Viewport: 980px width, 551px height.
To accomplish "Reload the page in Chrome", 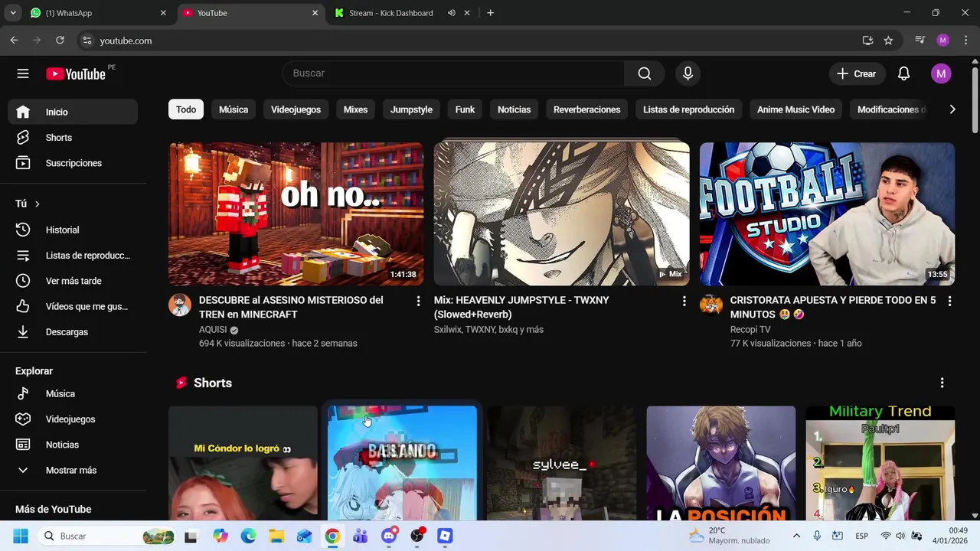I will point(60,41).
